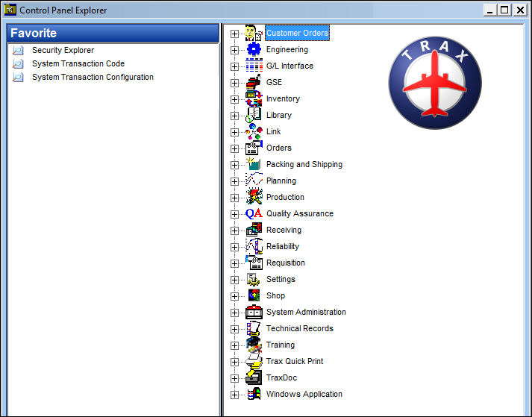The width and height of the screenshot is (532, 417).
Task: Select the Reliability label
Action: tap(283, 246)
